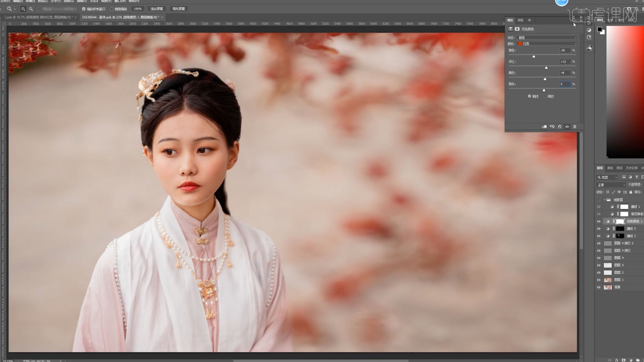Image resolution: width=644 pixels, height=362 pixels.
Task: Click the 适合屏幕 fit screen button
Action: click(157, 9)
